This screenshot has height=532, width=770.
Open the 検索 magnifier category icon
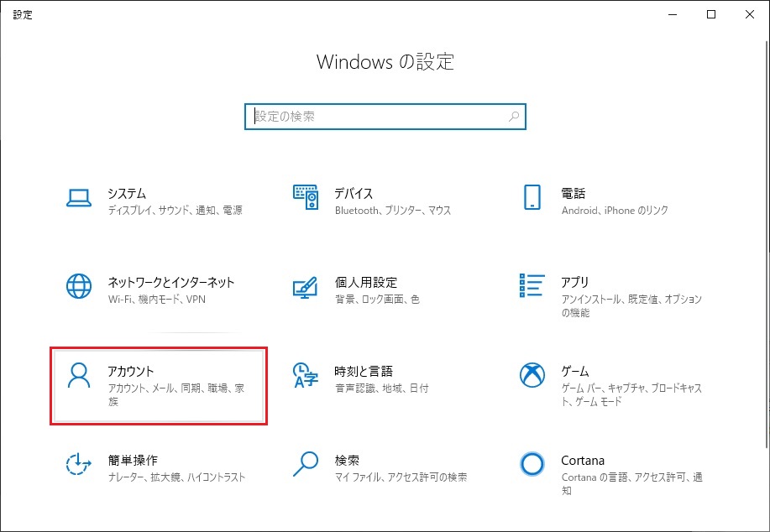[x=306, y=464]
